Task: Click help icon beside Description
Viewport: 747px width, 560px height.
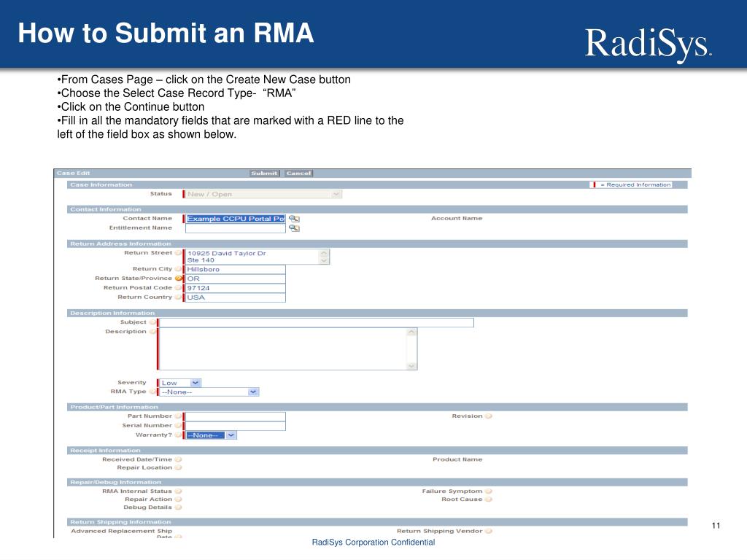Action: click(152, 332)
